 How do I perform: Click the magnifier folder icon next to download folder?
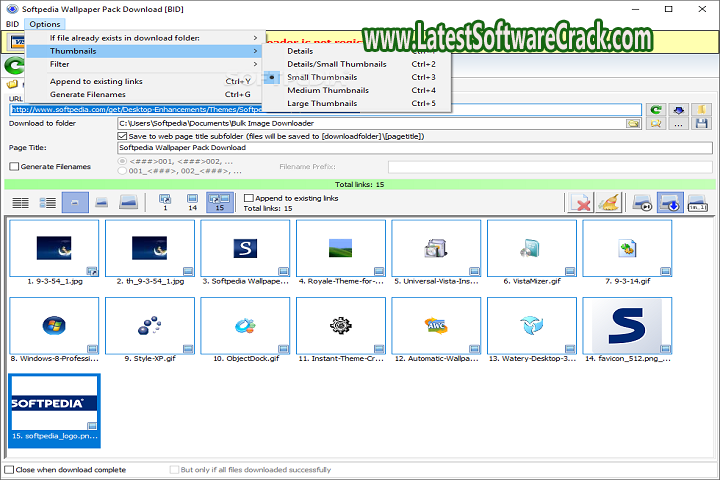656,124
